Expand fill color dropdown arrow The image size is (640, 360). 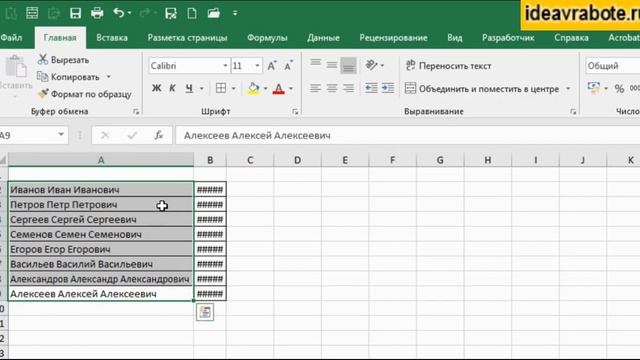pos(265,88)
